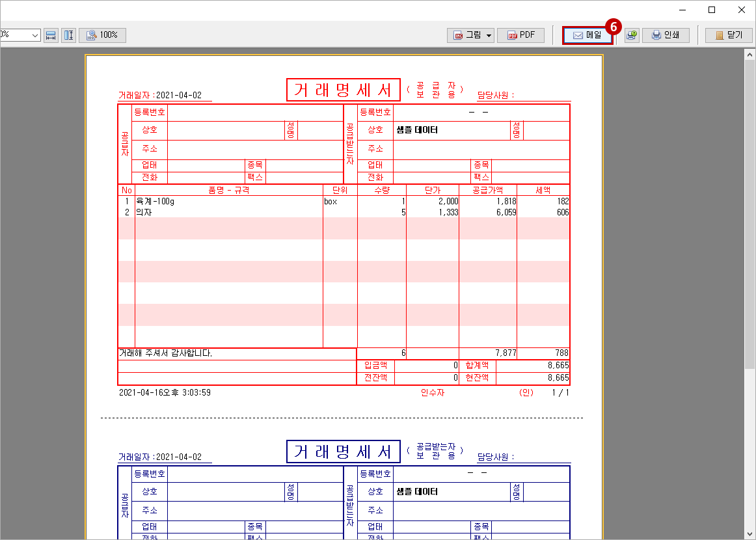Click the 단위 column header
The image size is (756, 540).
tap(340, 190)
